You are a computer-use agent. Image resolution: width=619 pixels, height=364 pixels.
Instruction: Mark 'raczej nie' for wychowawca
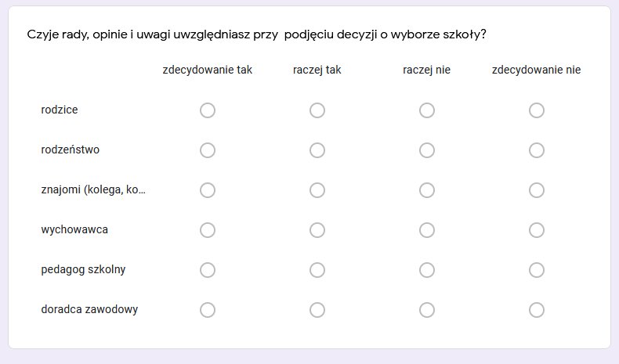pyautogui.click(x=427, y=230)
